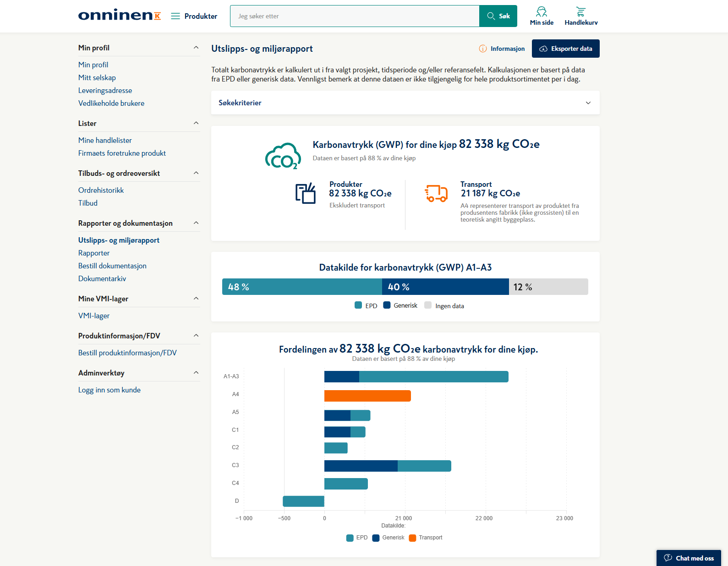Focus the Jeg søker etter search field
Image resolution: width=728 pixels, height=566 pixels.
[x=355, y=16]
